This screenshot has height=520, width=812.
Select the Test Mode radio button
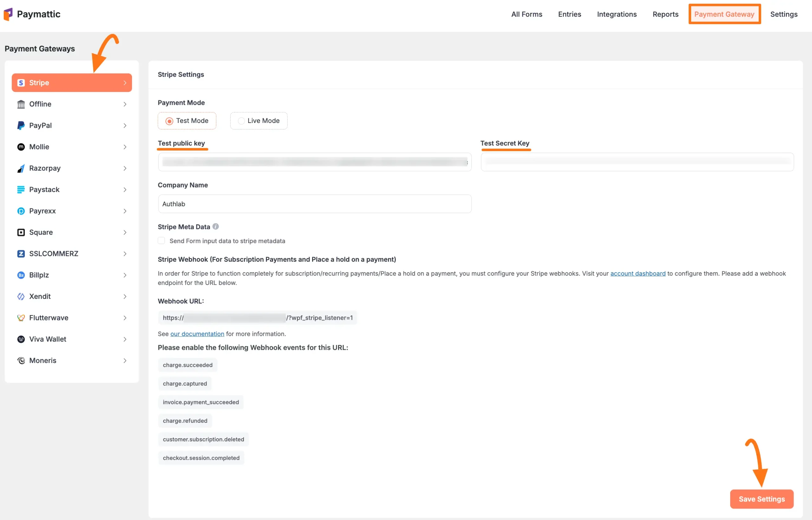coord(169,120)
